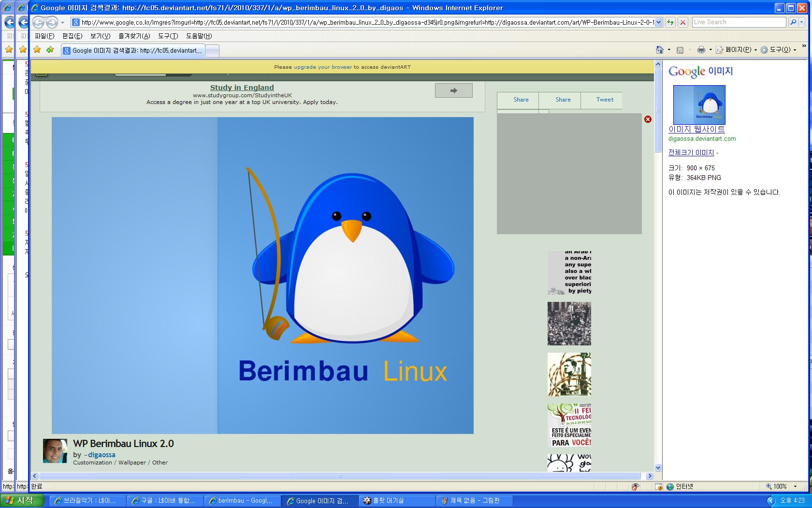Open the 도움말(H) menu
Viewport: 812px width, 508px height.
(x=199, y=36)
